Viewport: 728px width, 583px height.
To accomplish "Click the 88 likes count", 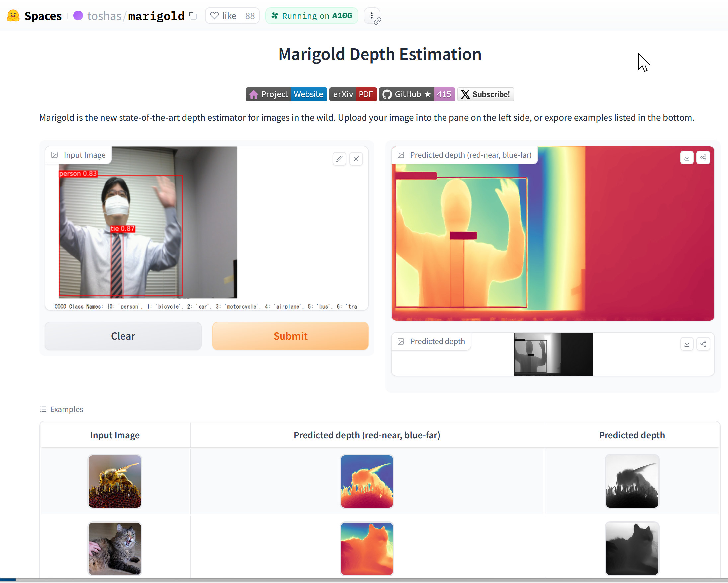I will pos(250,16).
